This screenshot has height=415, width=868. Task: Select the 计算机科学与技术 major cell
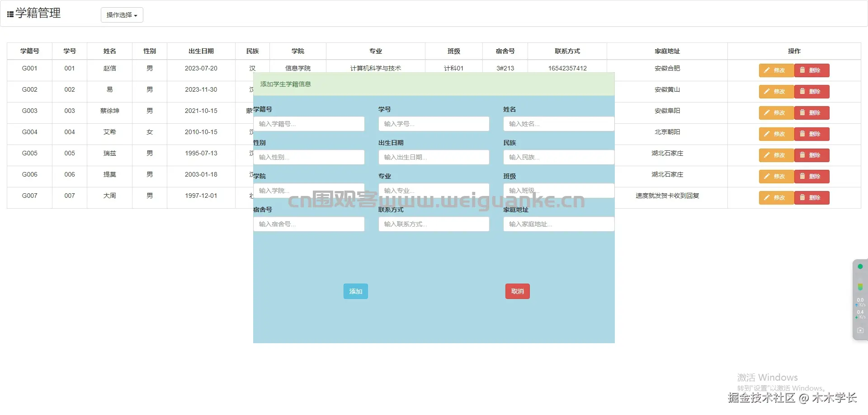(376, 68)
